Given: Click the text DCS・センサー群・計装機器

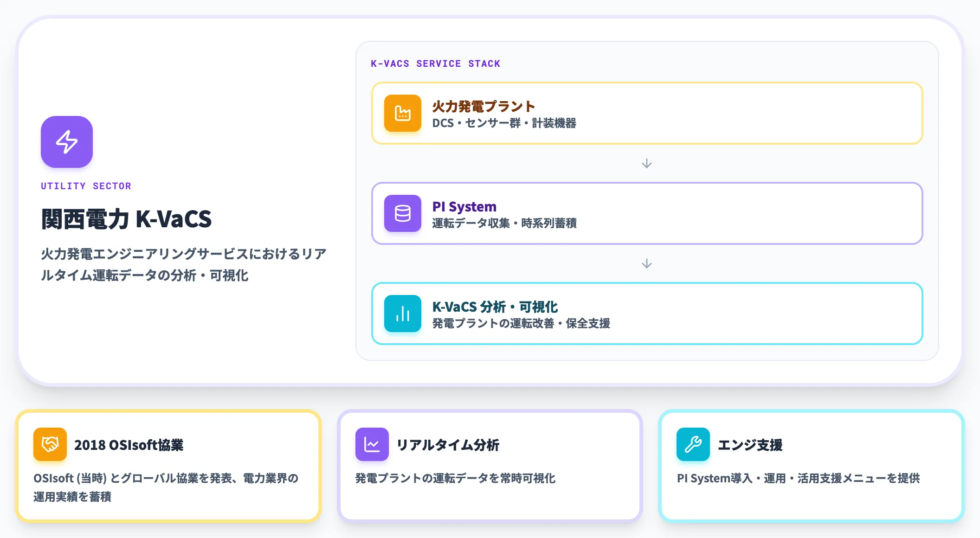Looking at the screenshot, I should click(504, 123).
